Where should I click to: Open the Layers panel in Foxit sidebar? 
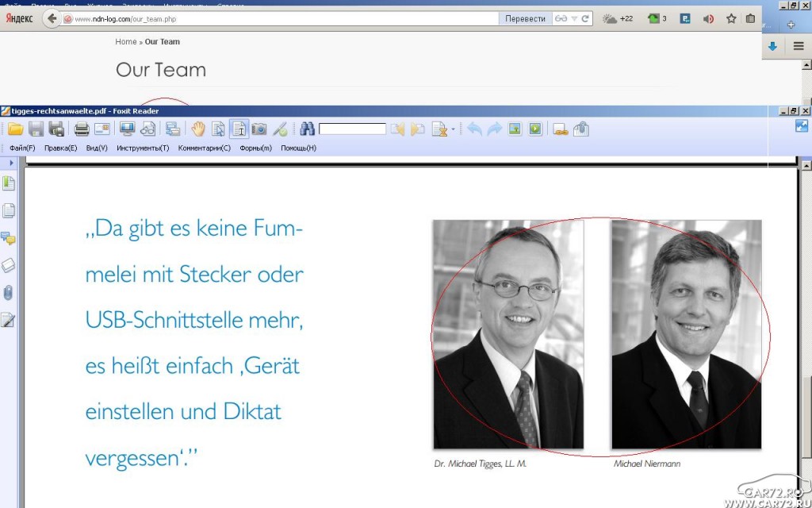(x=8, y=265)
